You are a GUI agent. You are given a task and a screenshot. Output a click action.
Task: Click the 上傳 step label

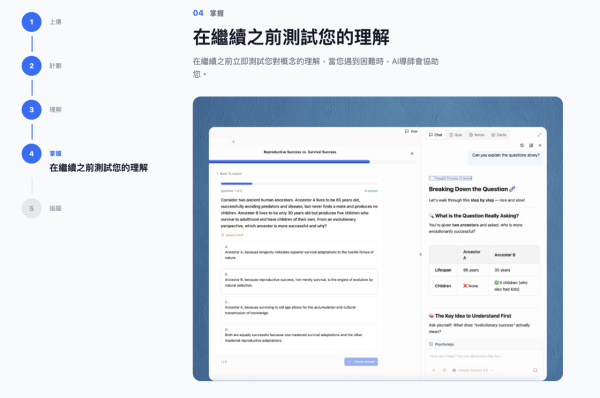55,22
